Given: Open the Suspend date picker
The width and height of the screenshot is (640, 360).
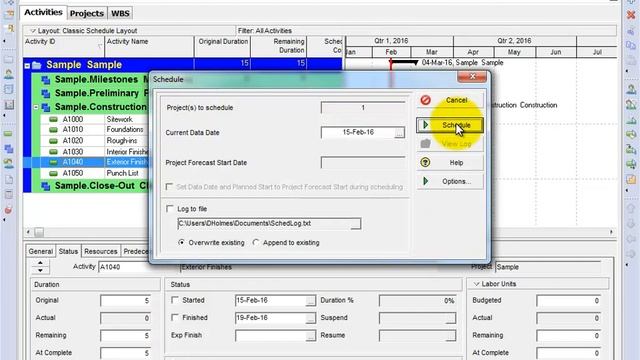Looking at the screenshot, I should click(x=451, y=318).
